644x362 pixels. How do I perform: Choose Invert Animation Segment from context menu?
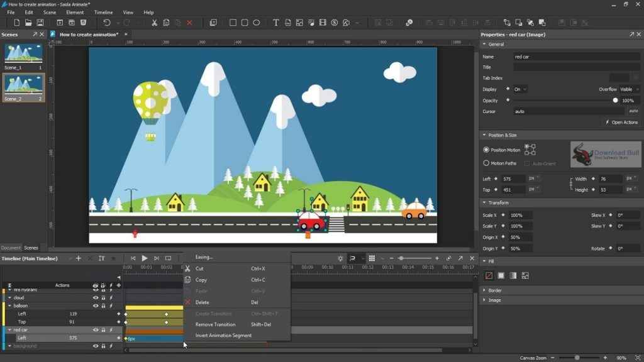point(223,336)
